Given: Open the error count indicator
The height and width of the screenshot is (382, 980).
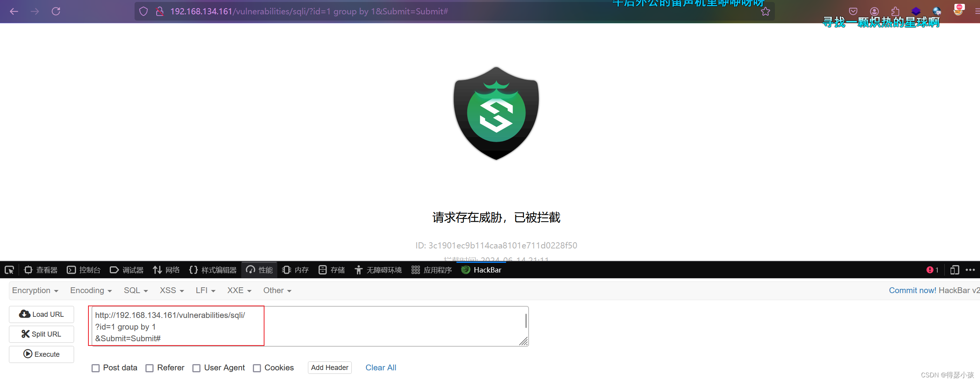Looking at the screenshot, I should [932, 270].
